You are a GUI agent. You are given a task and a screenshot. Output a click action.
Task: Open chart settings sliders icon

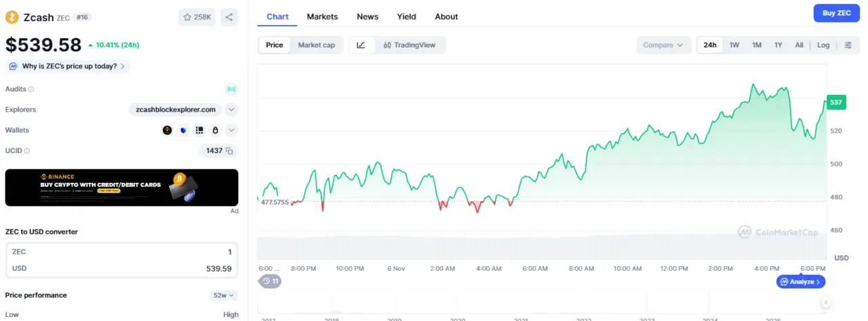pos(848,45)
